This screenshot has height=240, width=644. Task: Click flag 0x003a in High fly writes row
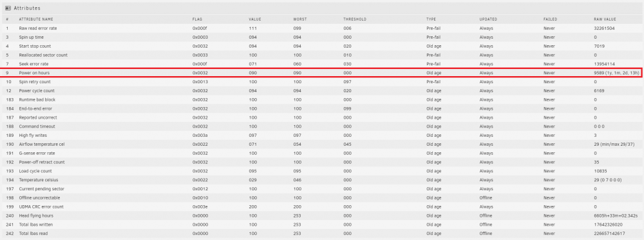(200, 135)
